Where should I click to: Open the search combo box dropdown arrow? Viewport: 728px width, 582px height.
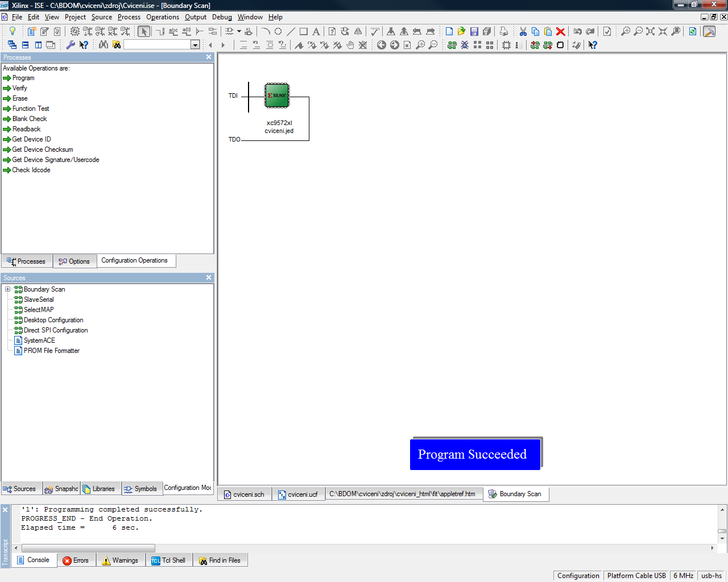click(x=195, y=44)
